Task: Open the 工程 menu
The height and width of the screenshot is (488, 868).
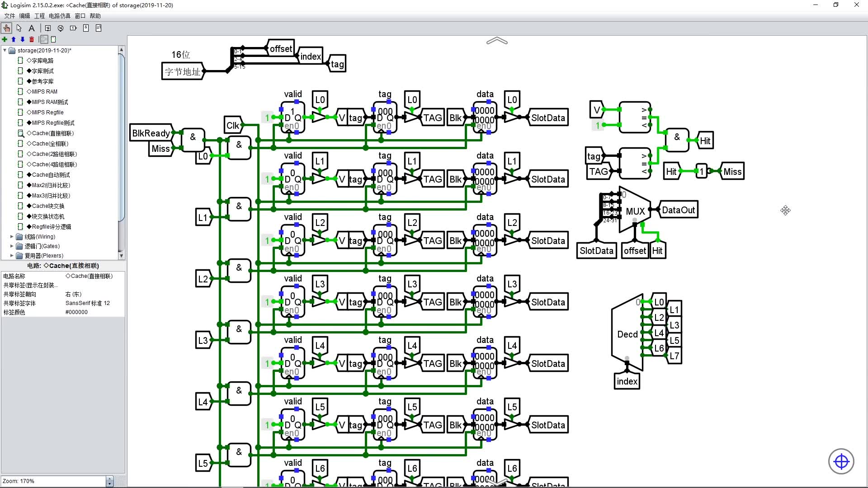Action: click(39, 16)
